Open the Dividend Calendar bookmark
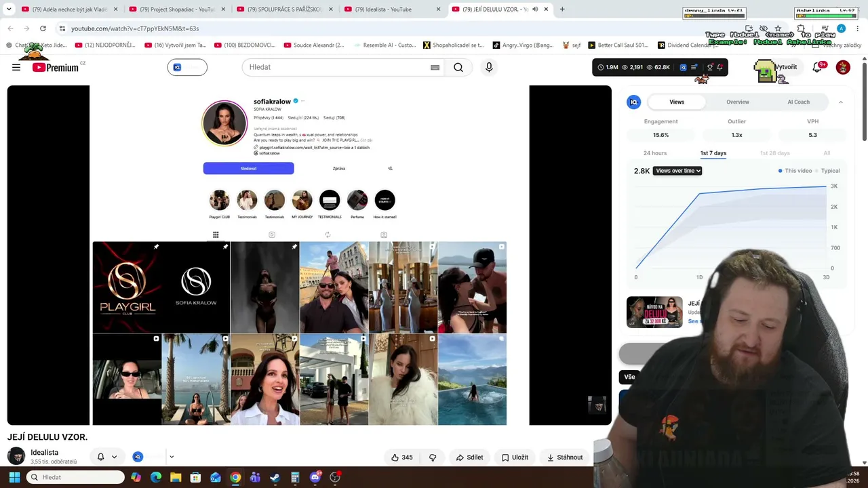The height and width of the screenshot is (488, 868). pos(688,45)
